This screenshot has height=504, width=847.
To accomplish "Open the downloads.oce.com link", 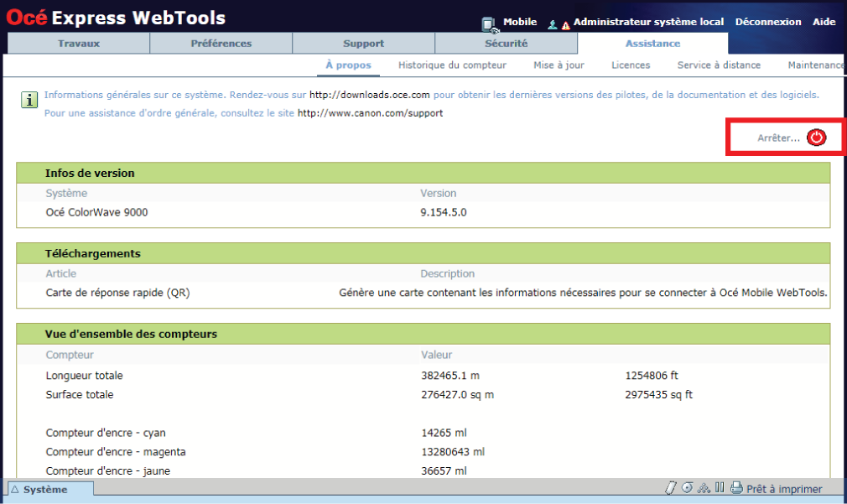I will pyautogui.click(x=370, y=95).
